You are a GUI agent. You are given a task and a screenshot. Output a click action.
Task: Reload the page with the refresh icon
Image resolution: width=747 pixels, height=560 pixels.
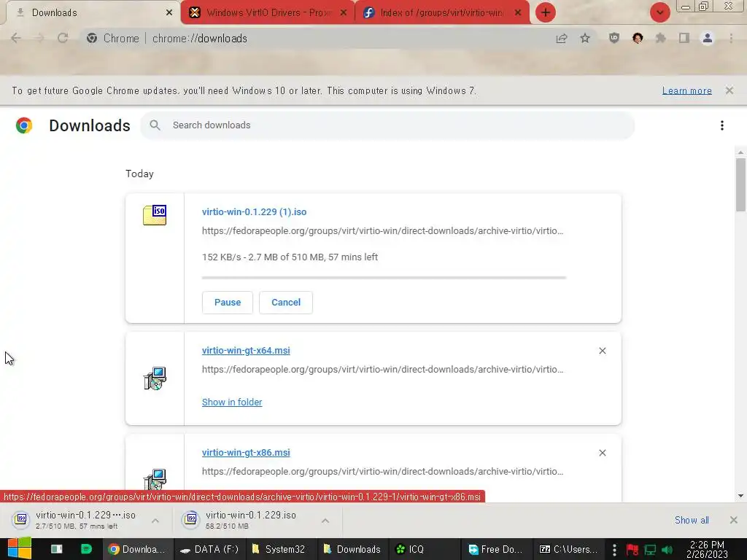pyautogui.click(x=63, y=38)
